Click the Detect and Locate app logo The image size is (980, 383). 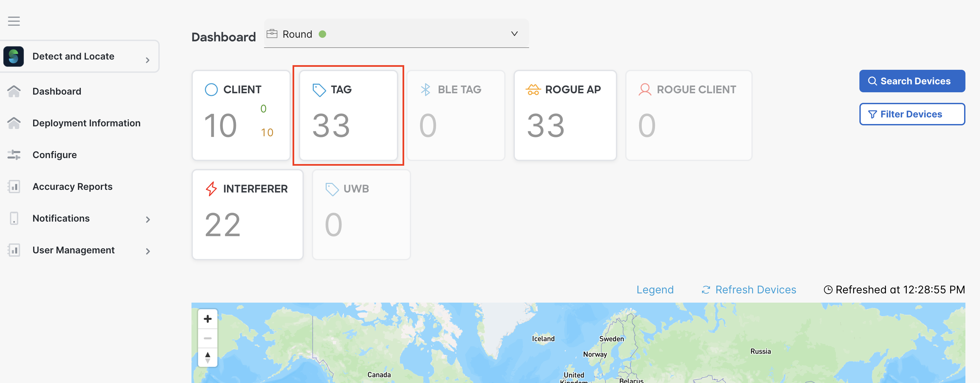14,57
